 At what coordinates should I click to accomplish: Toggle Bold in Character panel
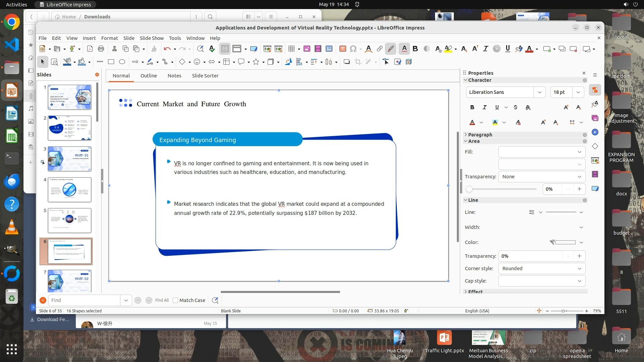coord(472,107)
